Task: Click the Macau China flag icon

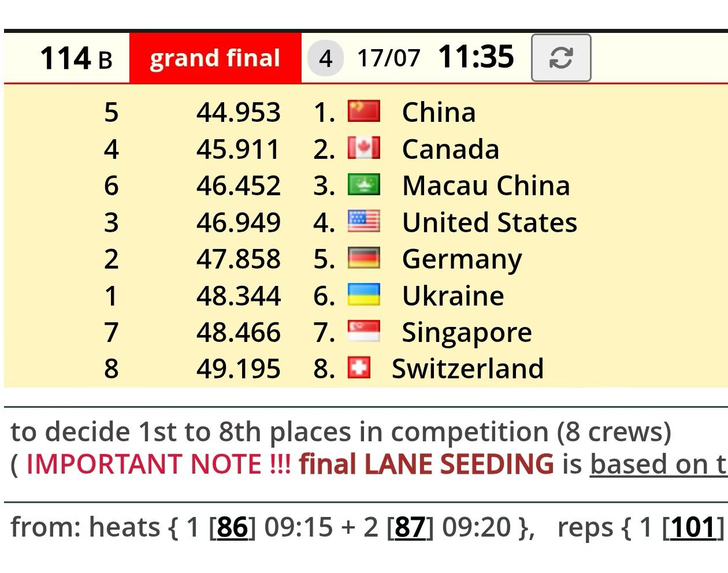Action: pyautogui.click(x=364, y=185)
